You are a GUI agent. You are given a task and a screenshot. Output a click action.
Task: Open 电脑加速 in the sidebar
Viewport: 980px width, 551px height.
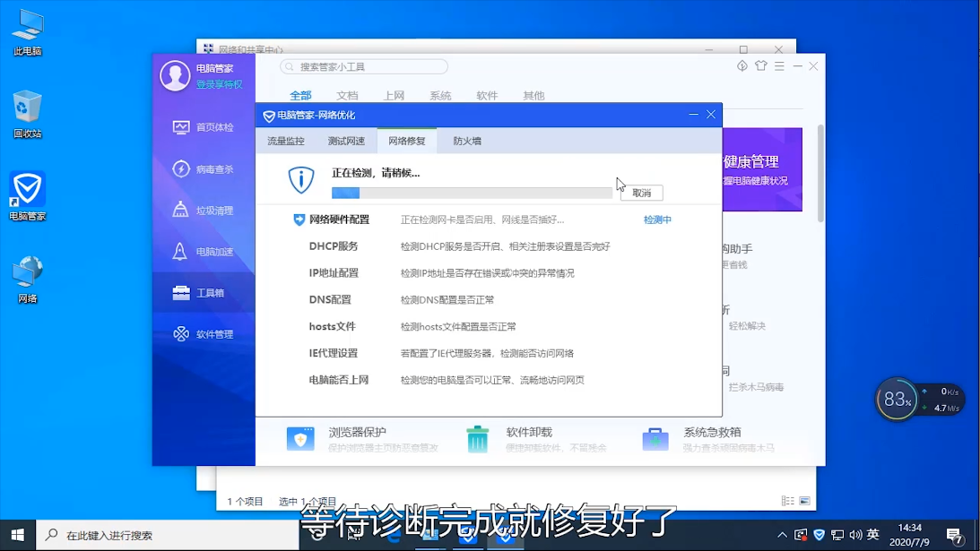pos(204,252)
